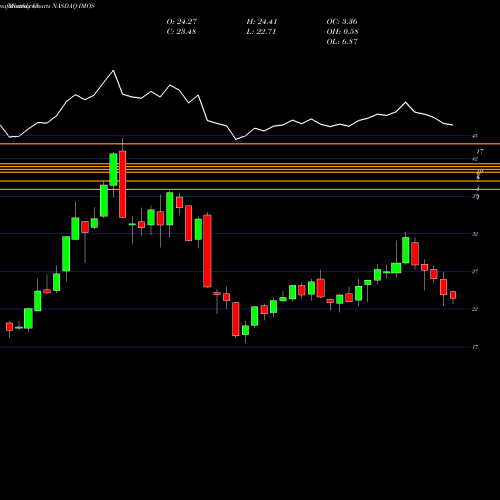Screen dimensions: 500x500
Task: Click the close price text "C: 23.48"
Action: [181, 32]
